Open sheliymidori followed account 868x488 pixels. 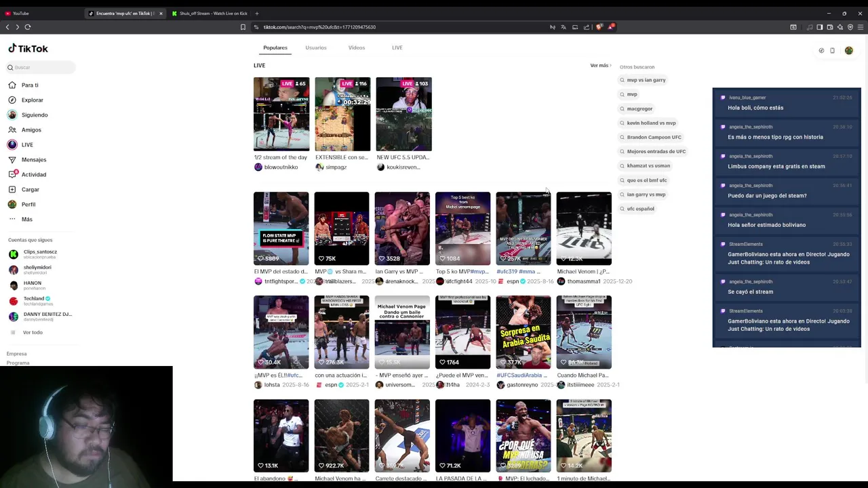point(30,270)
